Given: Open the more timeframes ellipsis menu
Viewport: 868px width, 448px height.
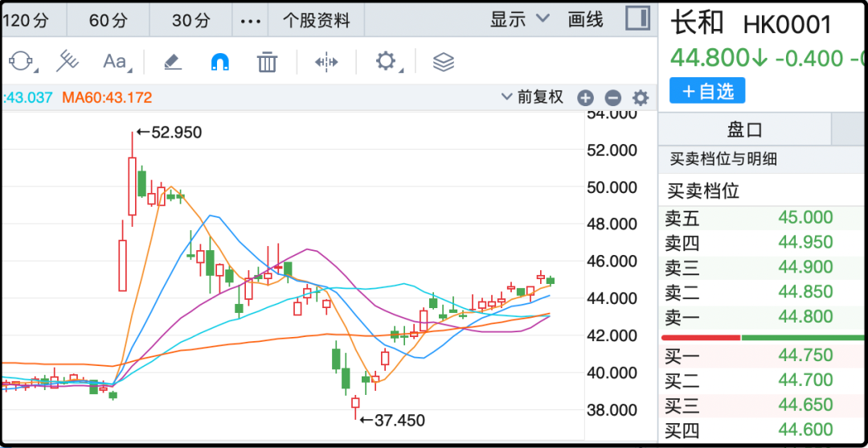Looking at the screenshot, I should pos(251,20).
